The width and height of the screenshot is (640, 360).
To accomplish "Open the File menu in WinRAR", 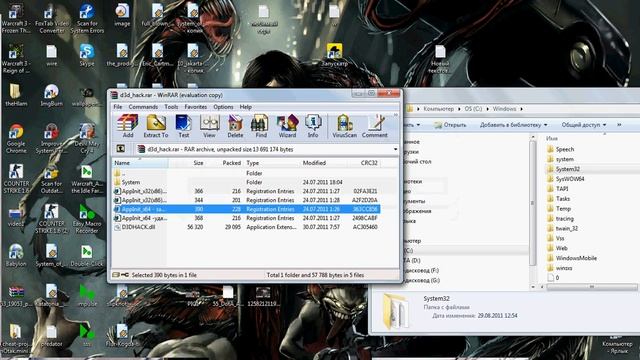I will click(x=118, y=107).
